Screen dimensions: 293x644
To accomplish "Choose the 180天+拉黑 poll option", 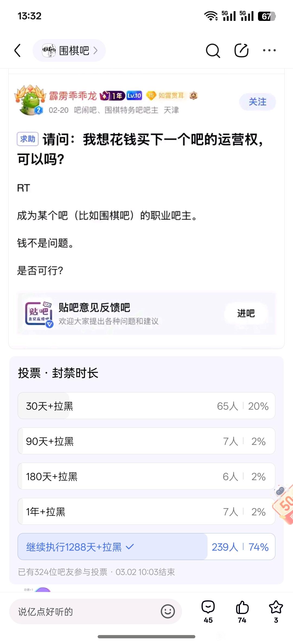I will 146,476.
